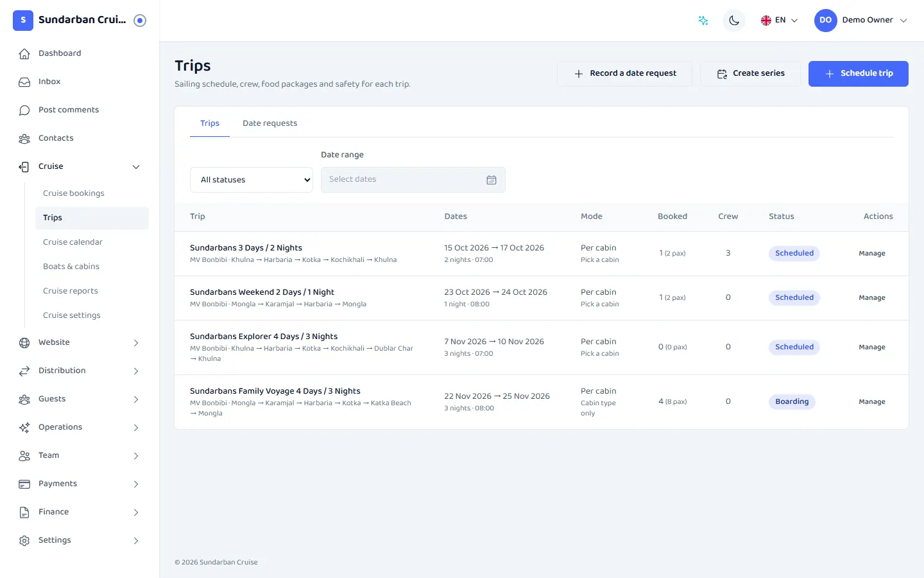Switch to the Date requests tab
Viewport: 924px width, 578px height.
(x=269, y=123)
